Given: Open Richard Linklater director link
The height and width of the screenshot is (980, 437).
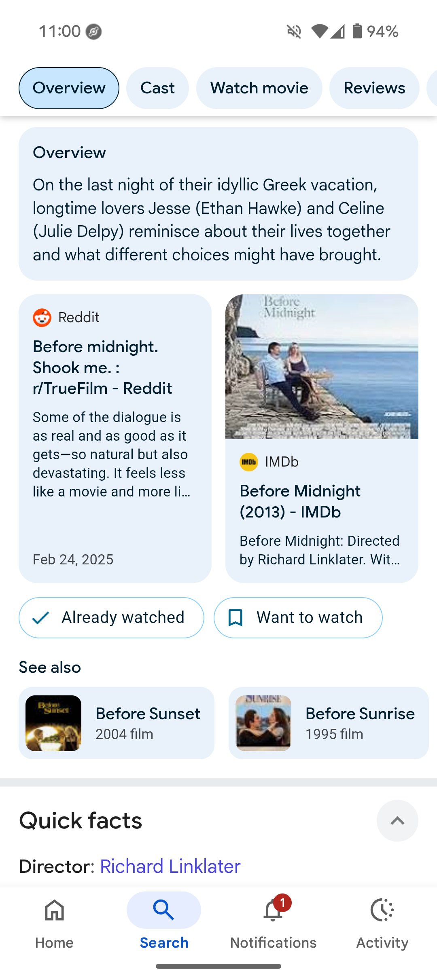Looking at the screenshot, I should click(170, 866).
